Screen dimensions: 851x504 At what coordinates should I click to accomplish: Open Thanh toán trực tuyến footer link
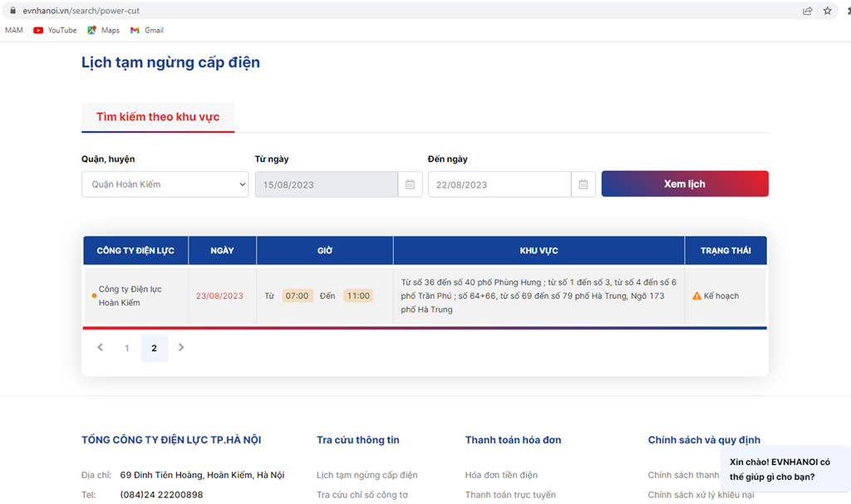tap(510, 495)
